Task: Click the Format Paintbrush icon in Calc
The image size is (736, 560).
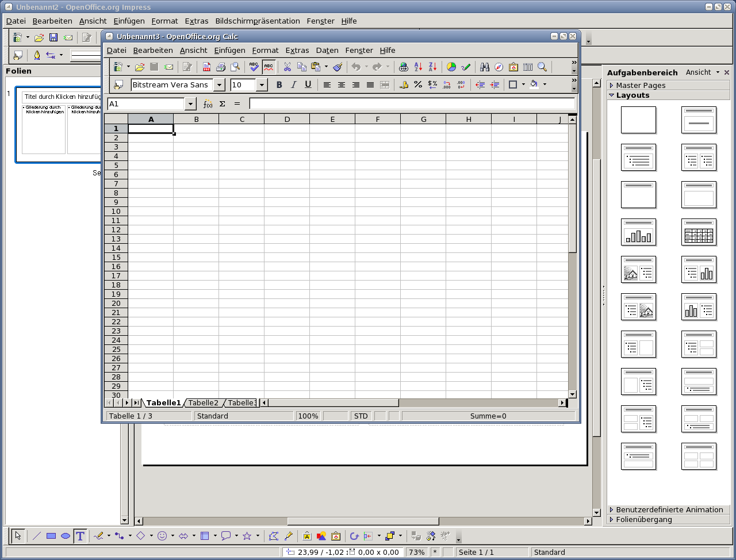Action: pos(338,67)
